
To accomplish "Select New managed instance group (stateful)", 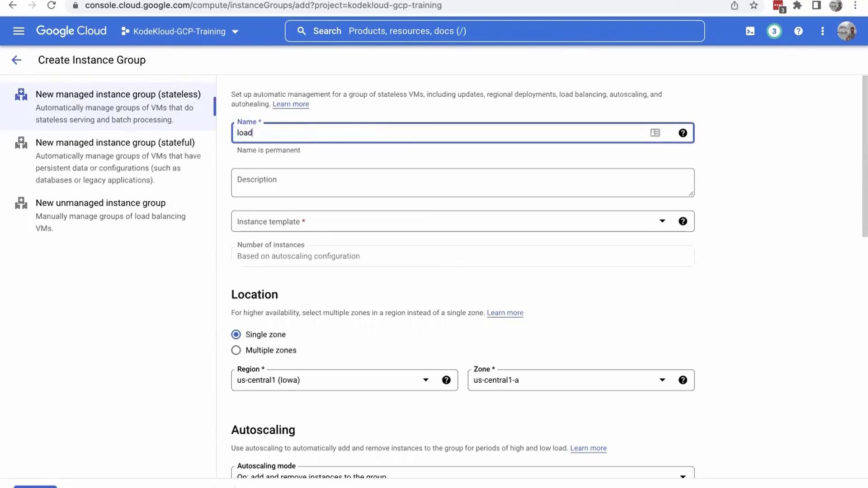I will pyautogui.click(x=115, y=143).
